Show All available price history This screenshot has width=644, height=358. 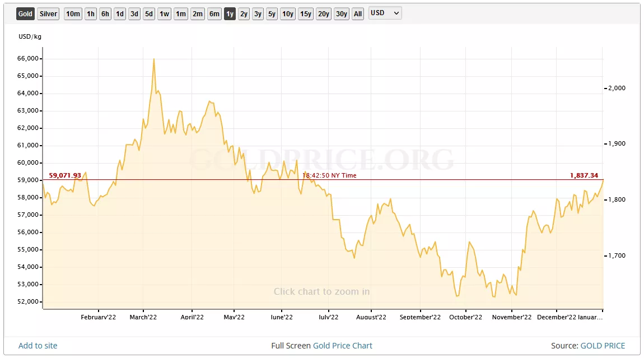358,14
